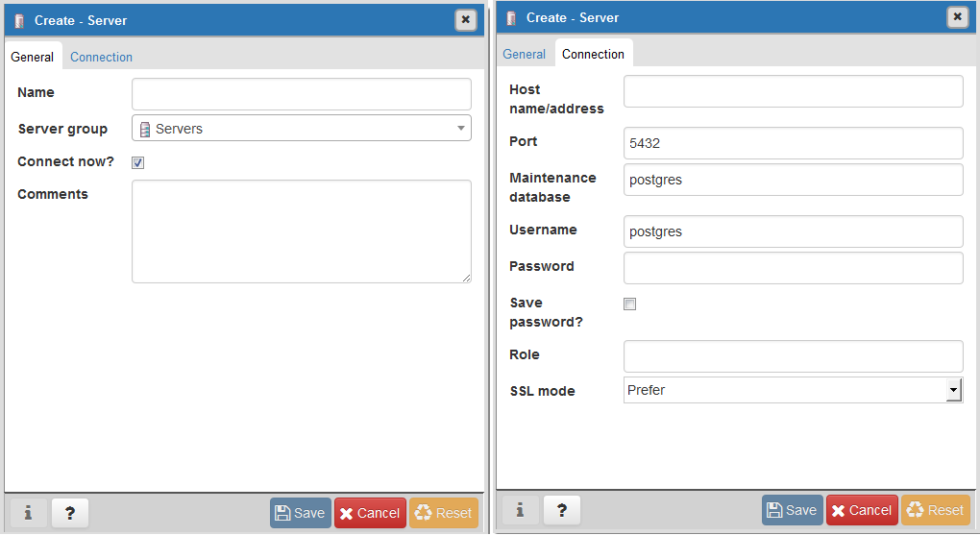Open the Server group dropdown
The width and height of the screenshot is (980, 535).
(302, 128)
